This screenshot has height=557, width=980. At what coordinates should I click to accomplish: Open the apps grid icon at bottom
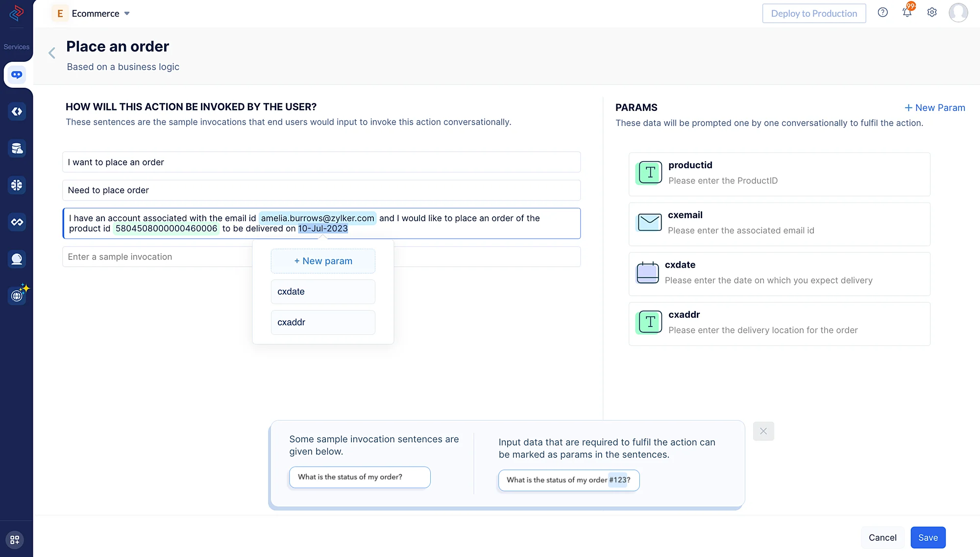pyautogui.click(x=15, y=539)
